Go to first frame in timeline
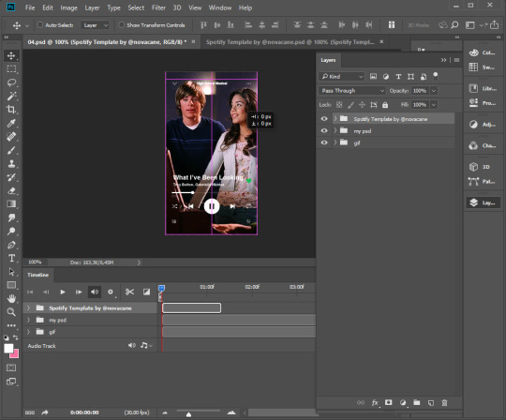 pos(30,292)
